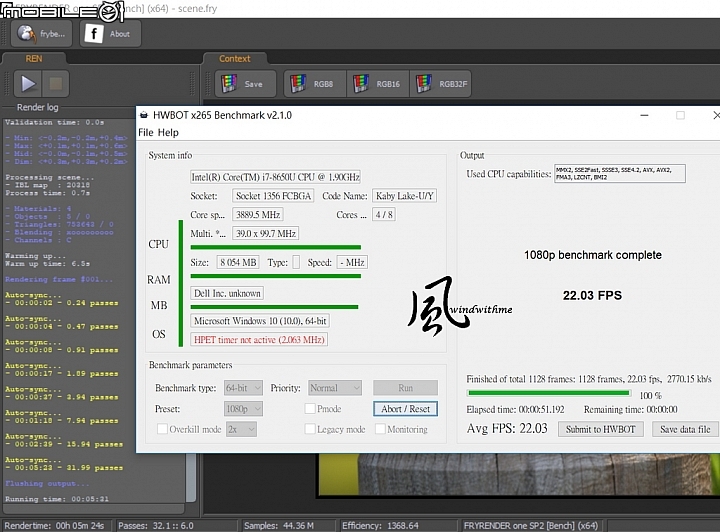
Task: Enable the Overkill mode checkbox
Action: click(162, 429)
